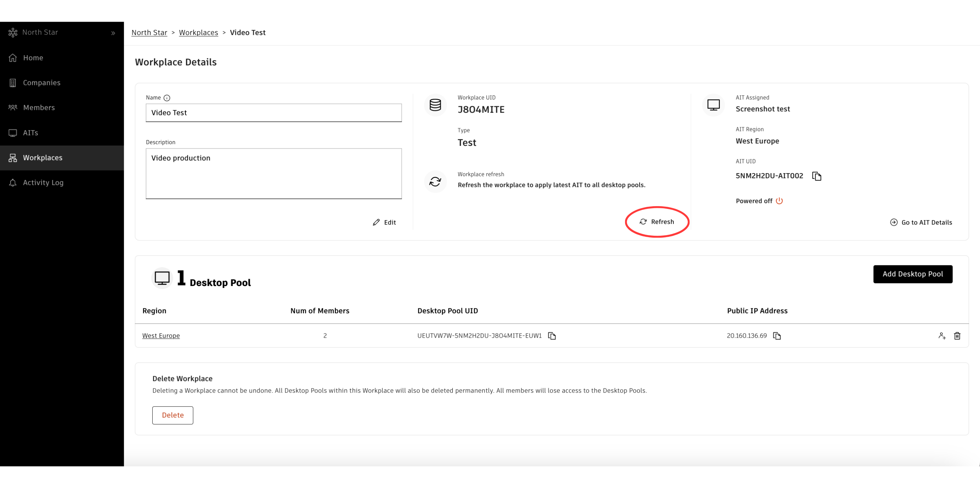The width and height of the screenshot is (980, 488).
Task: Add a member to the desktop pool
Action: click(x=941, y=336)
